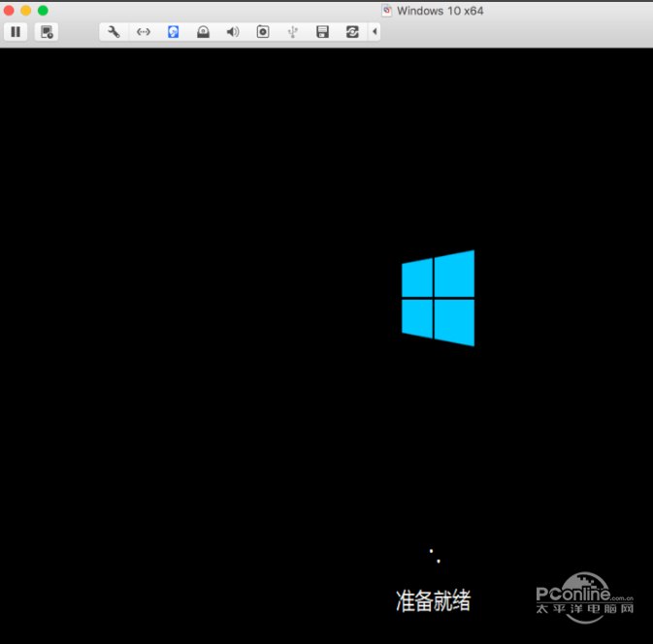Image resolution: width=653 pixels, height=644 pixels.
Task: Pause the virtual machine
Action: (16, 32)
